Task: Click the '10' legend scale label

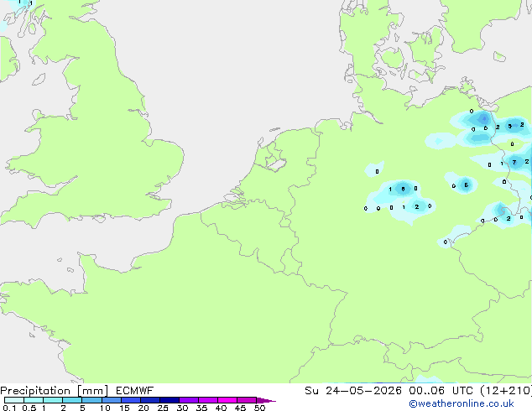Action: [105, 408]
